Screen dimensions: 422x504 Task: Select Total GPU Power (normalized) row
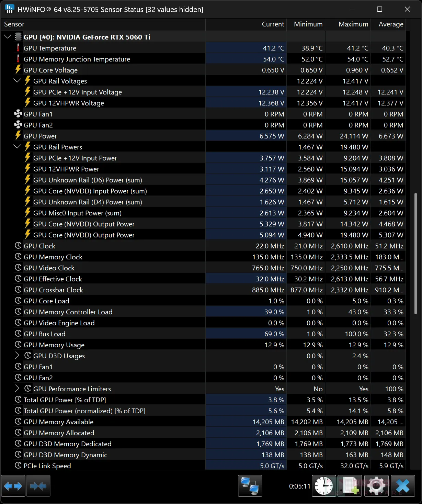(203, 411)
